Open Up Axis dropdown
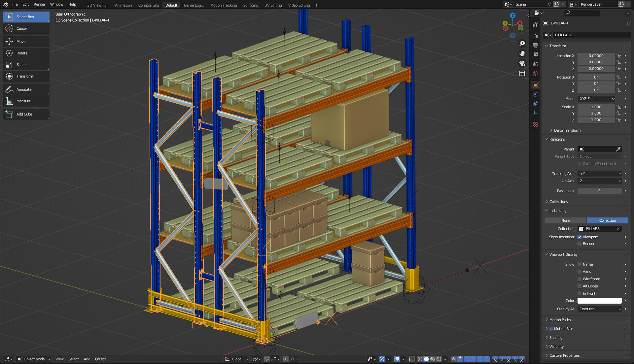The image size is (634, 364). (600, 181)
